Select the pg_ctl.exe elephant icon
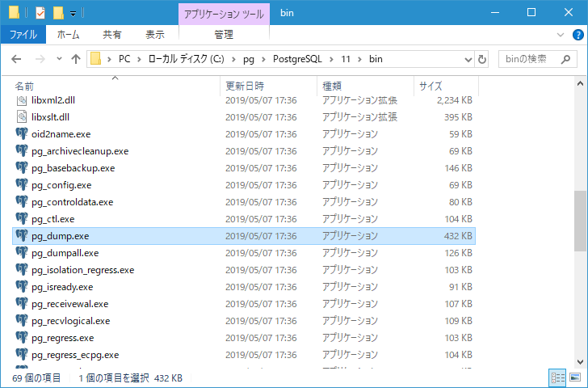The image size is (588, 388). (22, 219)
